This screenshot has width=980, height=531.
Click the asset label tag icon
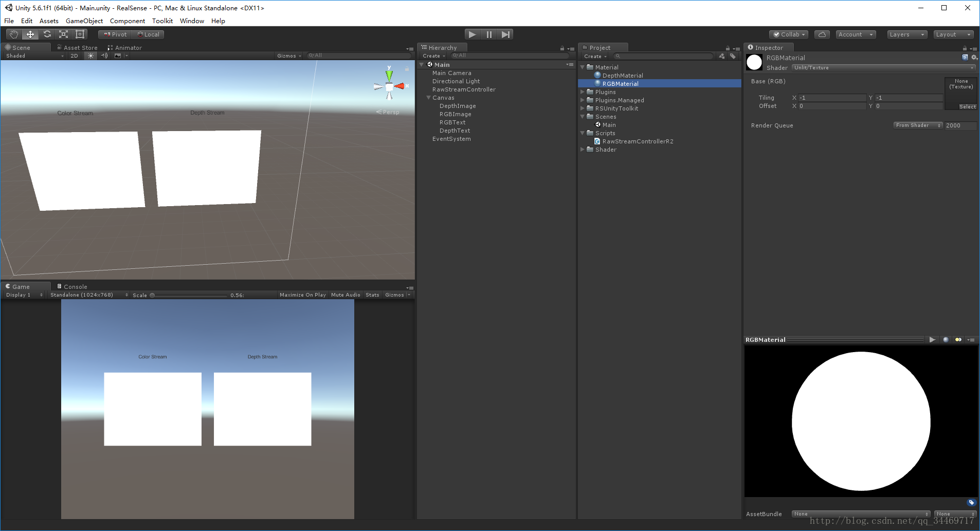pyautogui.click(x=971, y=502)
